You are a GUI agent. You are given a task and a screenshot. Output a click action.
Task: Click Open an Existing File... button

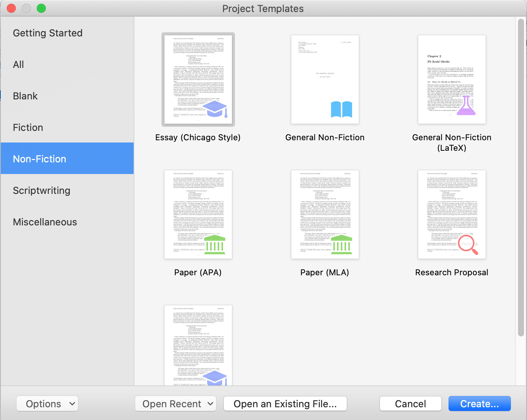(285, 404)
